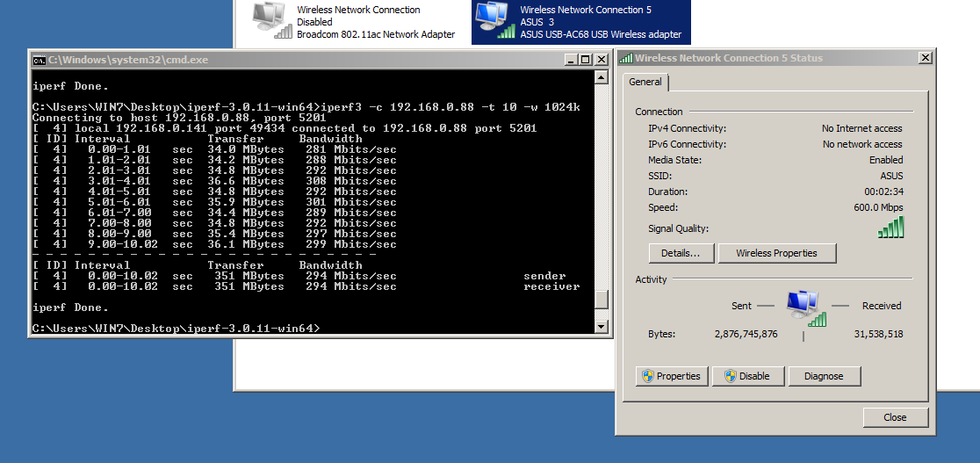This screenshot has height=463, width=980.
Task: Close the Status dialog via title bar X
Action: [x=925, y=58]
